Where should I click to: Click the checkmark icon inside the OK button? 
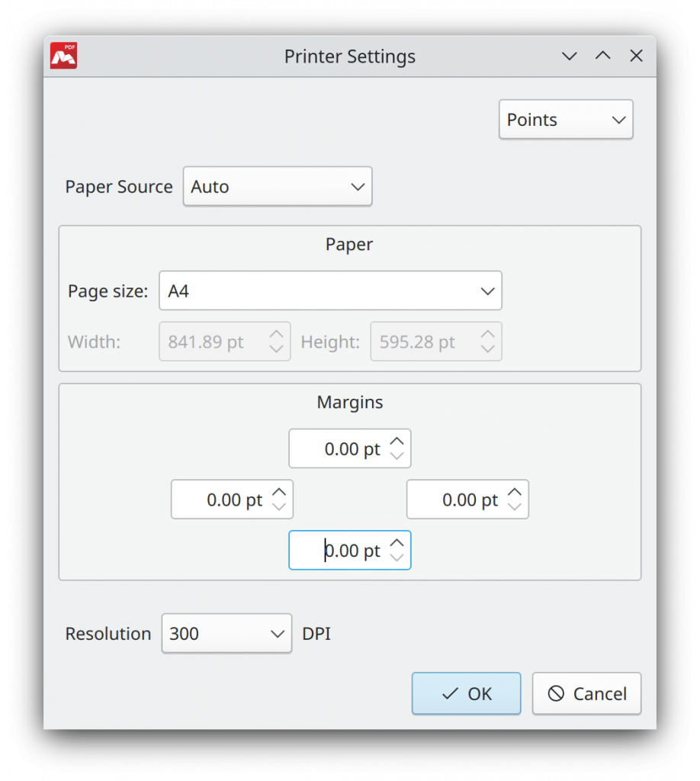[449, 693]
